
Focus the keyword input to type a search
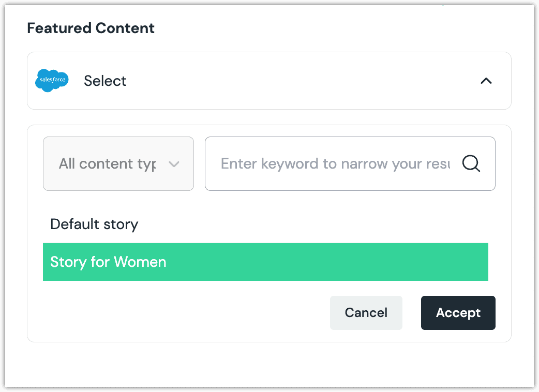[336, 163]
